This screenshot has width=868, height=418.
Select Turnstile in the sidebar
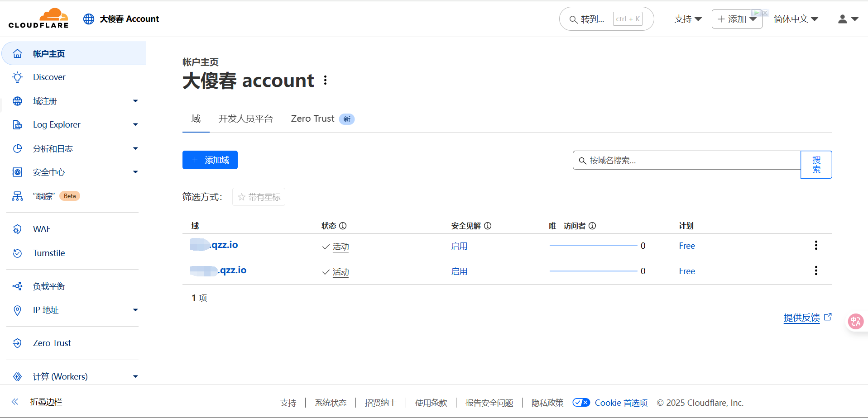48,253
